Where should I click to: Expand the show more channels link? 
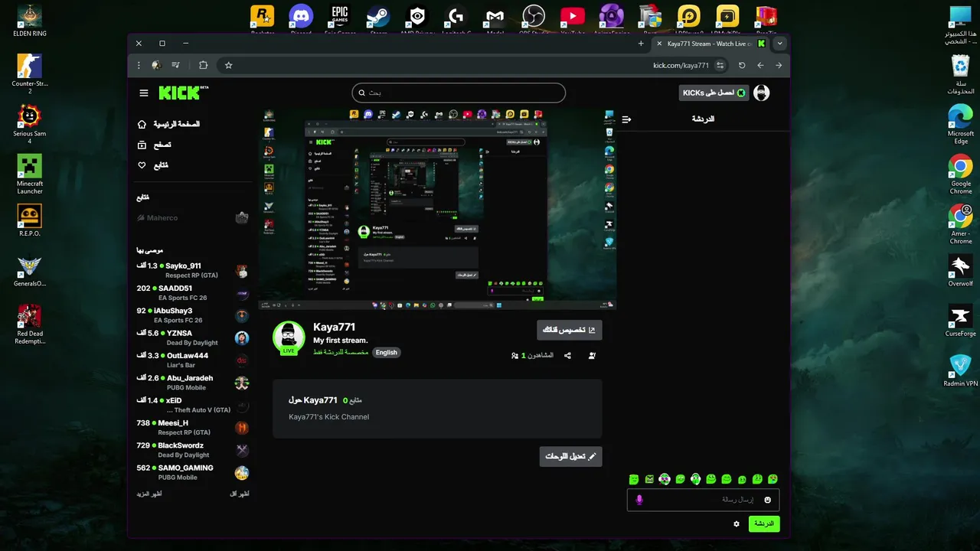[149, 494]
